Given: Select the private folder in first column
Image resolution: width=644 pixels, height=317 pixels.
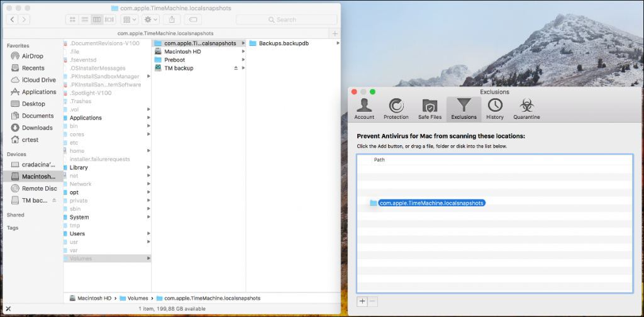Looking at the screenshot, I should click(79, 201).
